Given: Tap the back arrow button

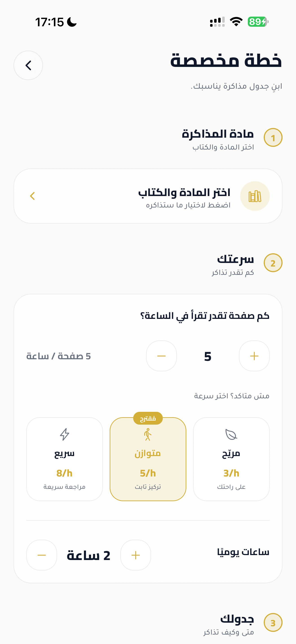Looking at the screenshot, I should pyautogui.click(x=28, y=66).
